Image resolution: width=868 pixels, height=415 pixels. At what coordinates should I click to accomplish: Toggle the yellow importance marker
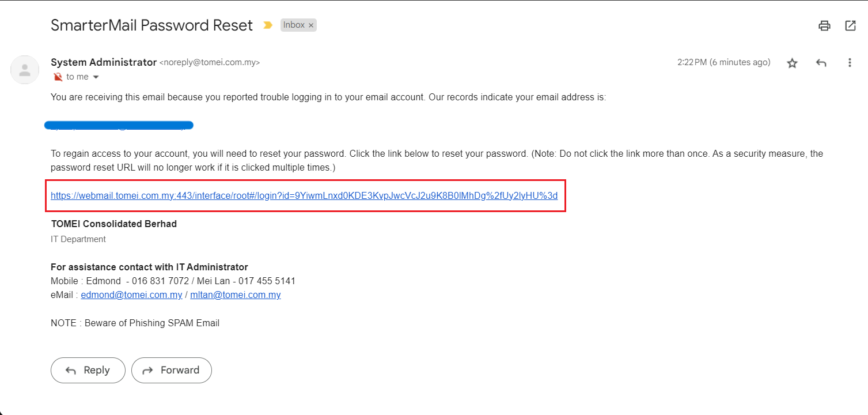pos(267,25)
